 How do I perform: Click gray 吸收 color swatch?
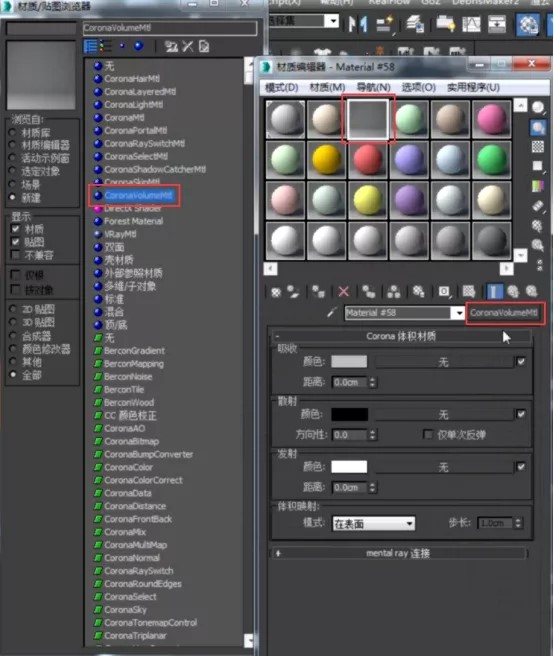[349, 361]
